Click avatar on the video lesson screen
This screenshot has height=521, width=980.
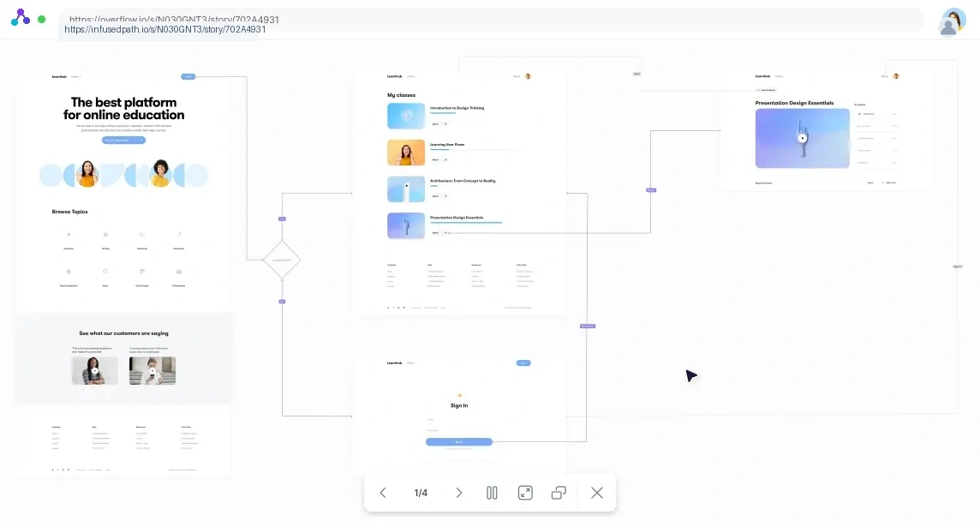(896, 76)
